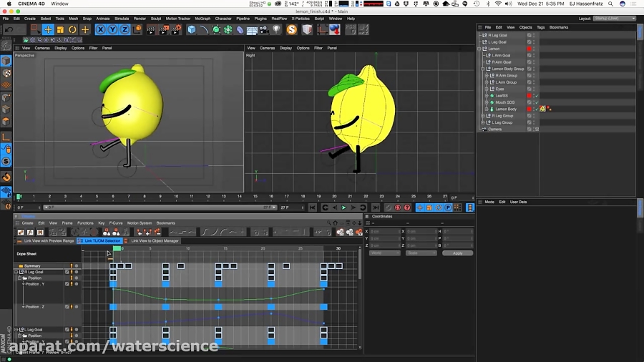
Task: Click Texture mode checkered cube icon
Action: pyautogui.click(x=6, y=74)
